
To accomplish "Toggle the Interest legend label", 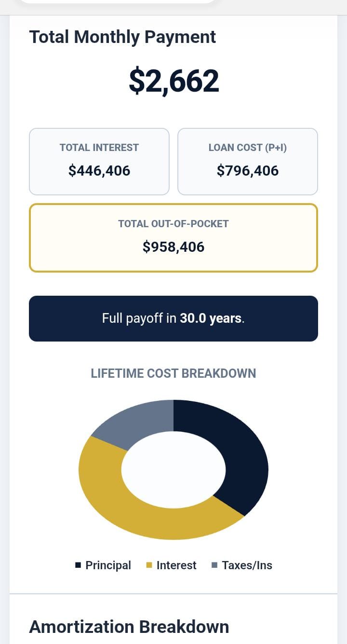I will [x=176, y=565].
